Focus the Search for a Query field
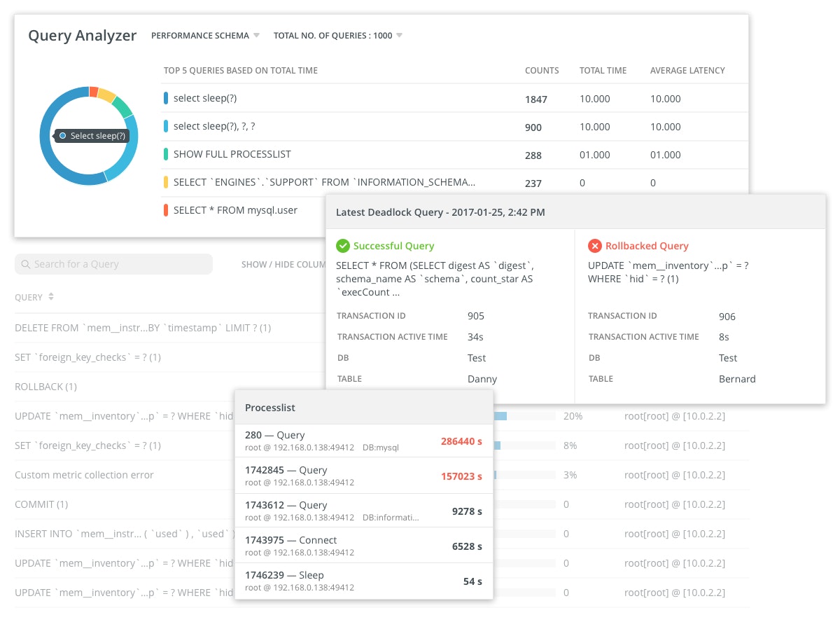 113,264
